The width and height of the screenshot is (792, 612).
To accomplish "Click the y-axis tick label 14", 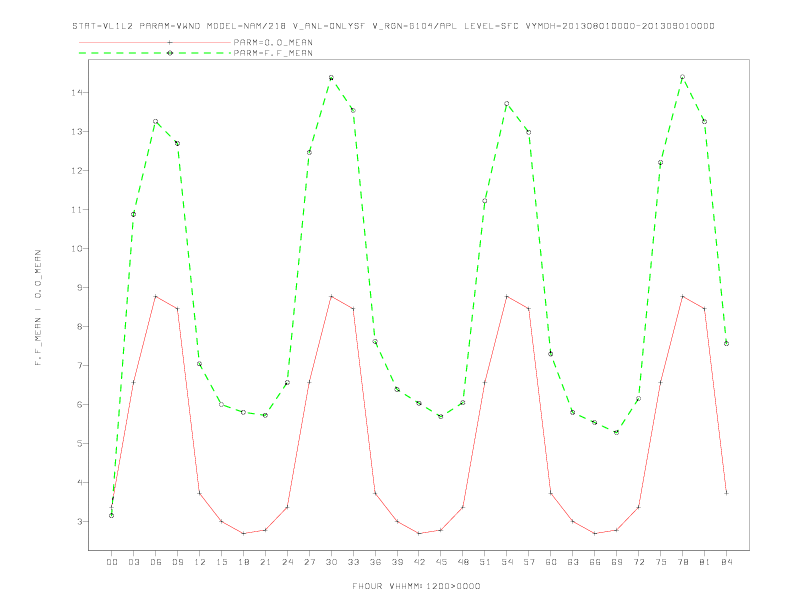I will pos(77,92).
